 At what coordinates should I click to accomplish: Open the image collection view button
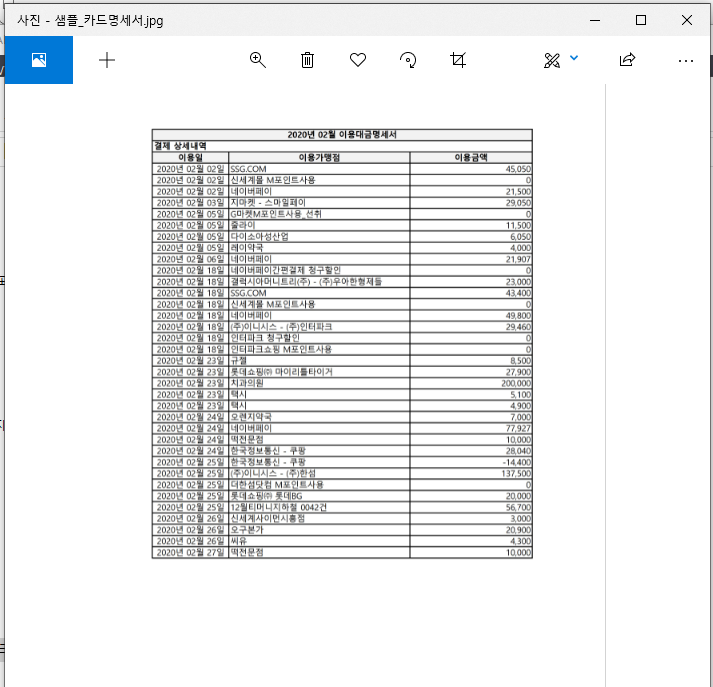(39, 60)
